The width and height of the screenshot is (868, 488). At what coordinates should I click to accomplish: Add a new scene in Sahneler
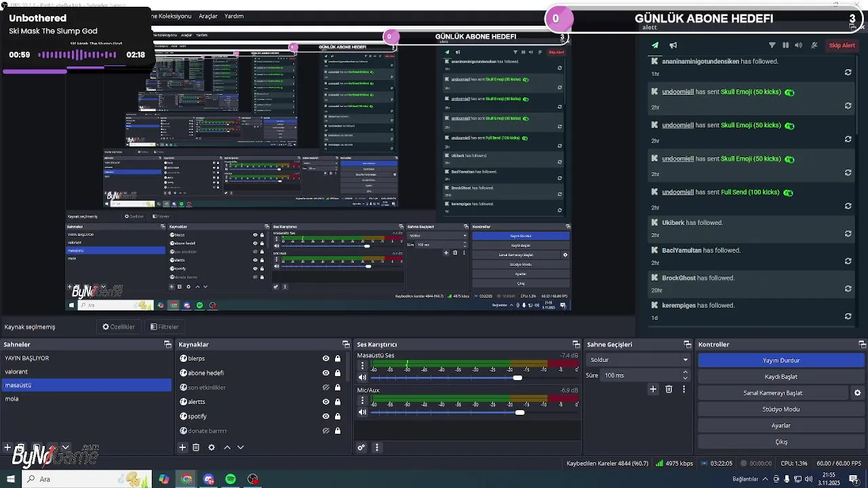point(7,447)
